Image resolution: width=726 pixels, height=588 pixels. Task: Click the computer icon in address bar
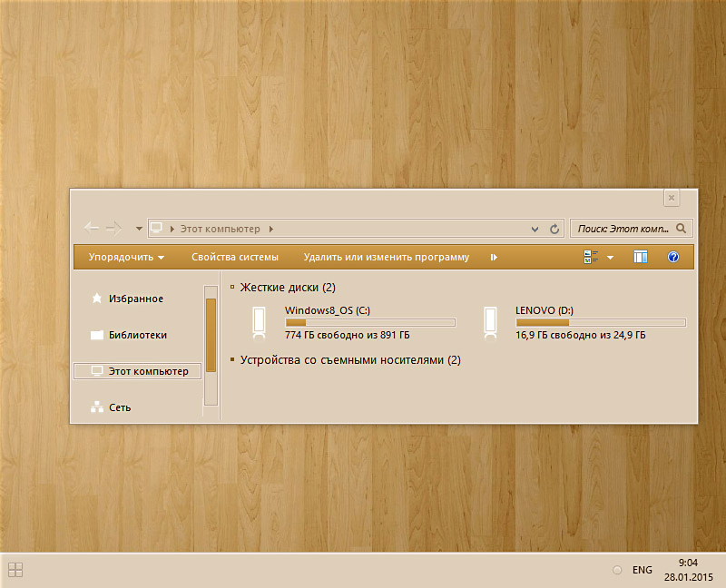[156, 229]
